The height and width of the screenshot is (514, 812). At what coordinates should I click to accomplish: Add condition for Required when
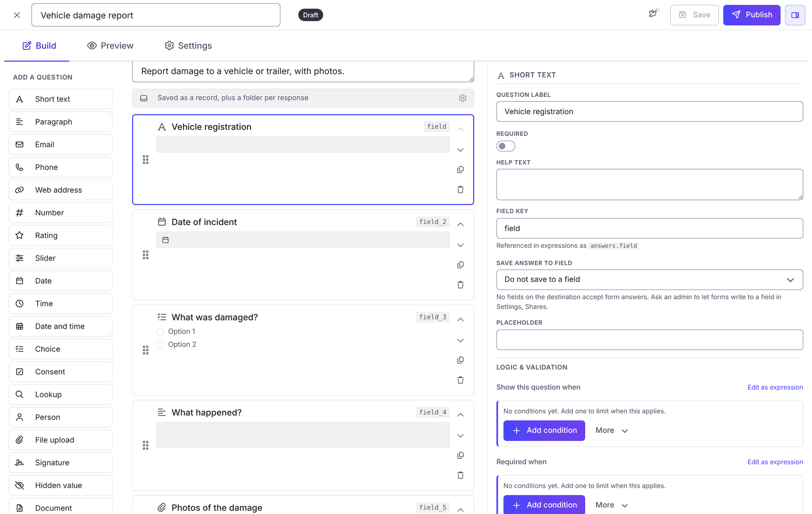[544, 505]
